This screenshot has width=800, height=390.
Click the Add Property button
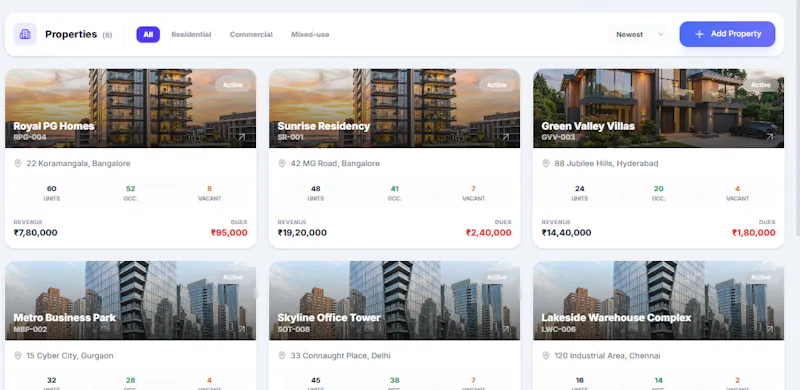click(x=728, y=34)
